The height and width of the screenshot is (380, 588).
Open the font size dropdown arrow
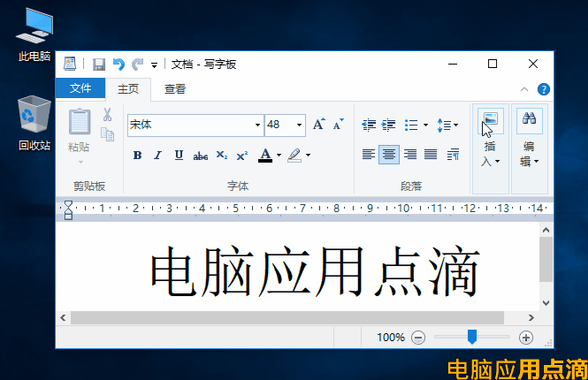point(299,125)
